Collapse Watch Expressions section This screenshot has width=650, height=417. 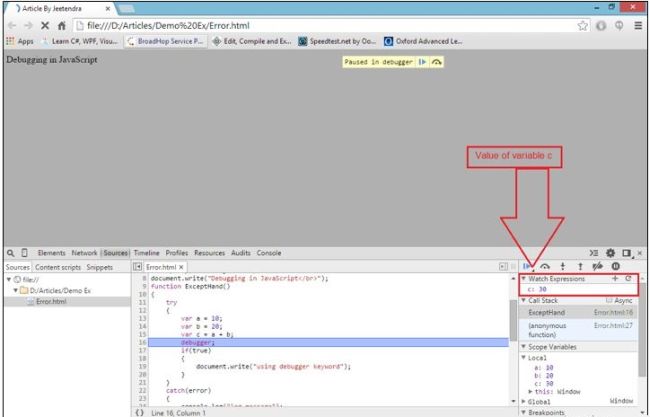tap(523, 279)
